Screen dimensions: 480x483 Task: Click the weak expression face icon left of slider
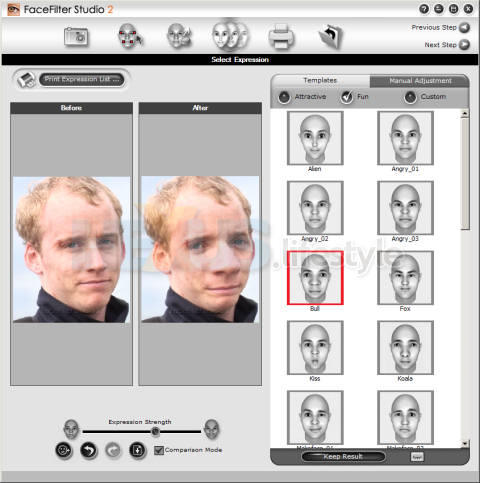(71, 429)
